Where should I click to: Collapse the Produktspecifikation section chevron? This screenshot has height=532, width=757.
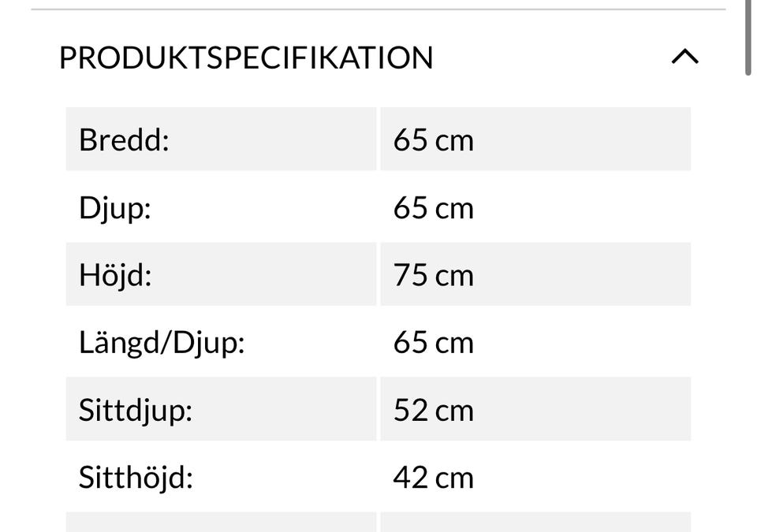pyautogui.click(x=684, y=57)
